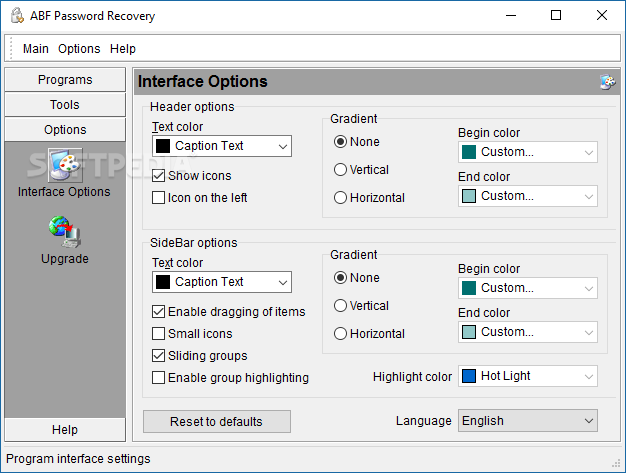Click black swatch in SideBar Text color
Image resolution: width=626 pixels, height=473 pixels.
163,282
